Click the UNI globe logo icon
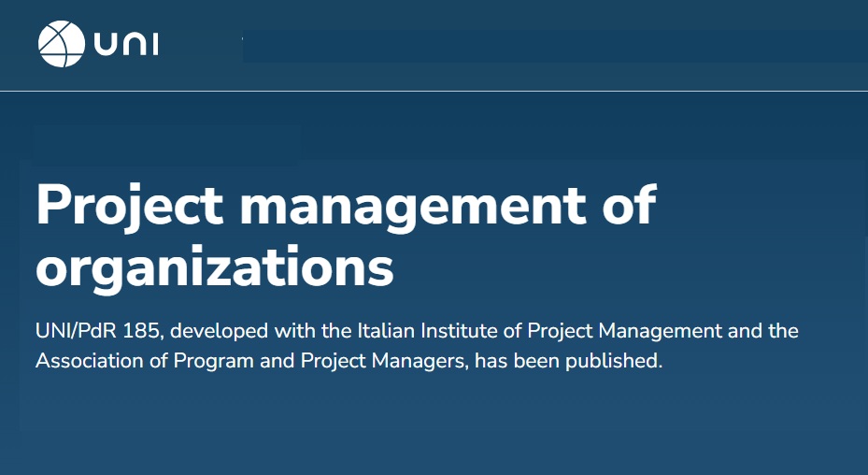The image size is (868, 475). pyautogui.click(x=62, y=45)
